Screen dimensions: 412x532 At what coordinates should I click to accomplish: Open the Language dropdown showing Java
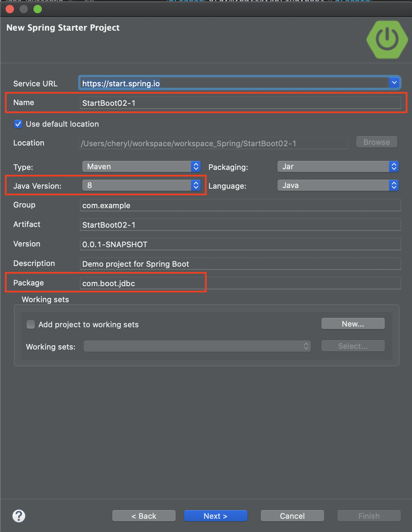click(338, 185)
